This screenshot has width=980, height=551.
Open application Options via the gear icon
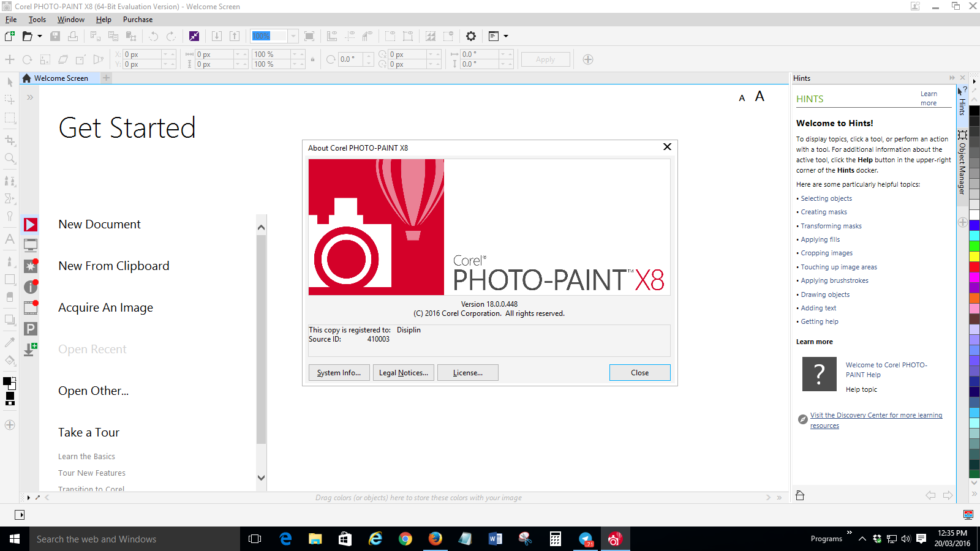point(470,36)
